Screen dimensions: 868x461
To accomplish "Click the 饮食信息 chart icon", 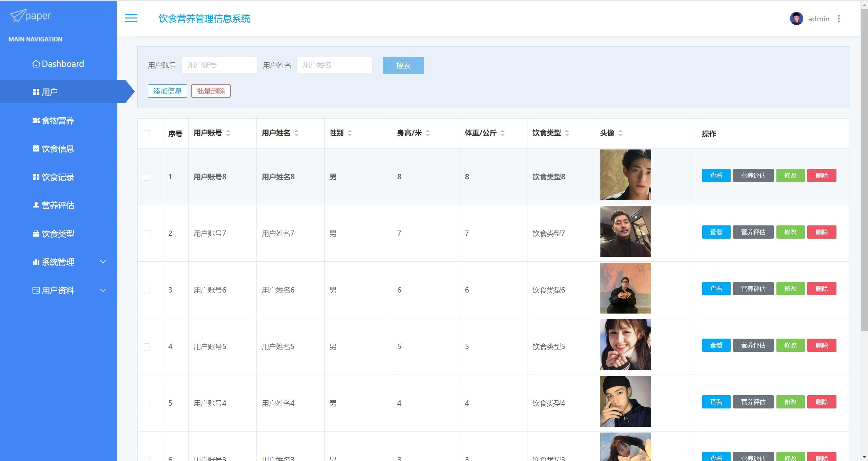I will pyautogui.click(x=36, y=148).
